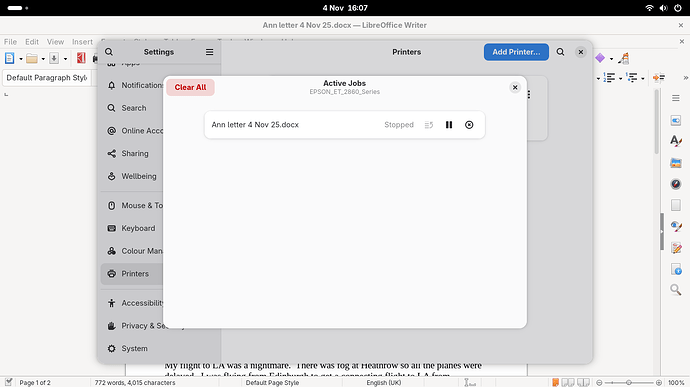Click zoom in plus in status bar

tap(658, 383)
